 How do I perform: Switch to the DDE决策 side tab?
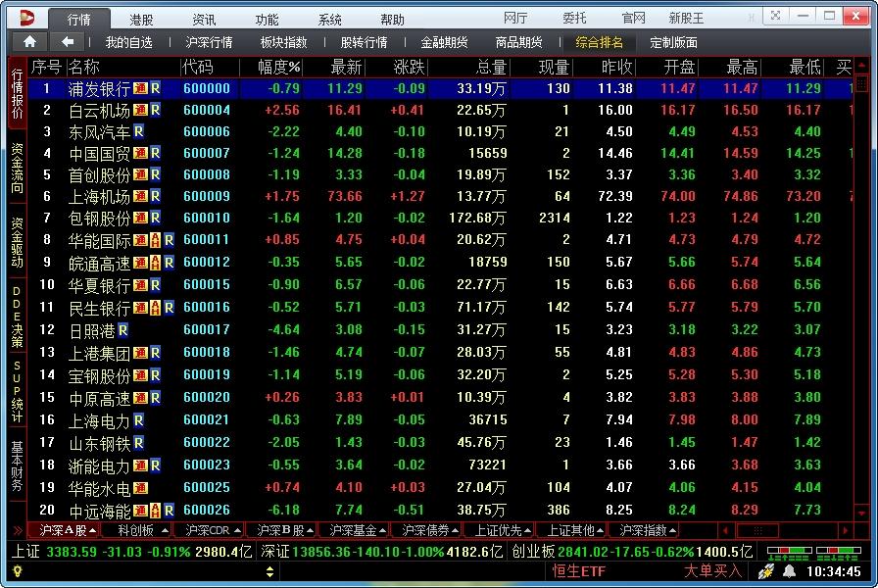18,317
